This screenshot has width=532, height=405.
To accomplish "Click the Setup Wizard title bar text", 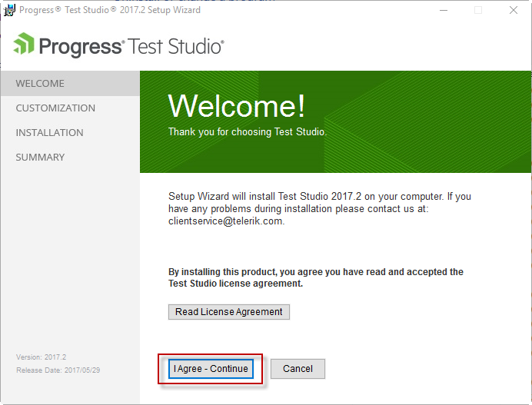I will [x=110, y=10].
